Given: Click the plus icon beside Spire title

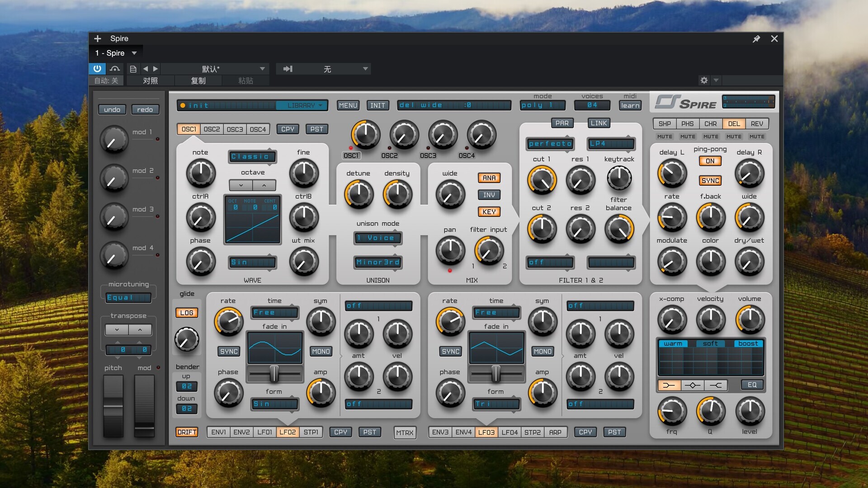Looking at the screenshot, I should pyautogui.click(x=98, y=38).
